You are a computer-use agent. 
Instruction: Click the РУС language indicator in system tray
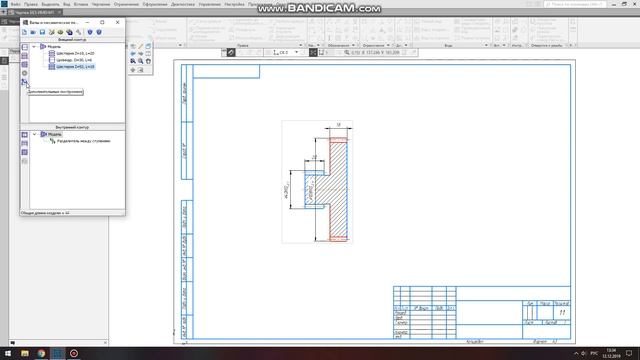[594, 353]
